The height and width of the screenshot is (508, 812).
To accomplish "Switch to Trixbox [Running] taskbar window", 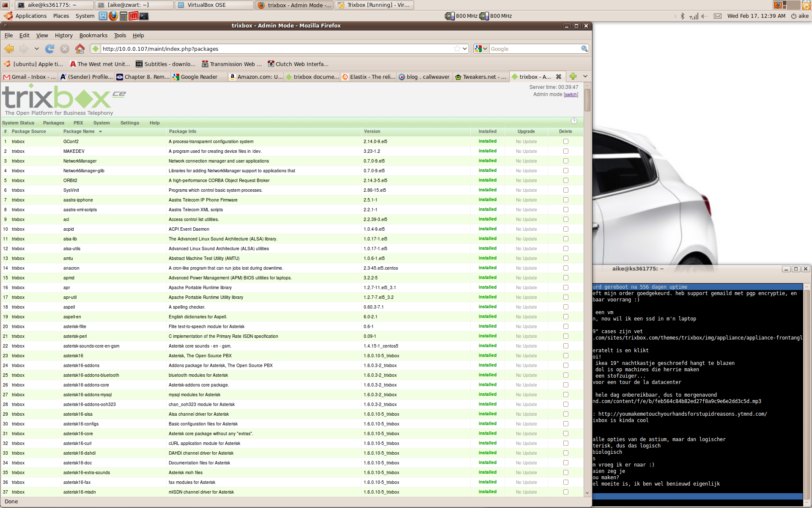I will pyautogui.click(x=374, y=5).
